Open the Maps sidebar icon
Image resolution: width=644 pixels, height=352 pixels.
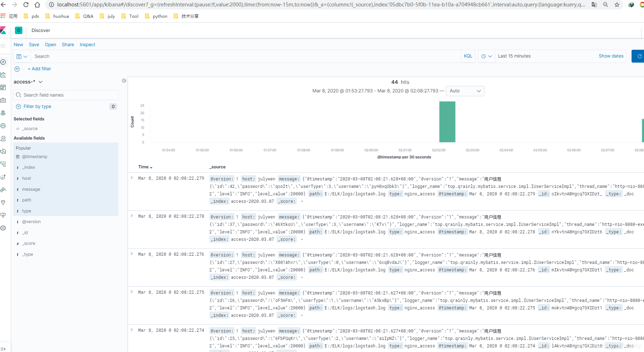click(x=3, y=113)
